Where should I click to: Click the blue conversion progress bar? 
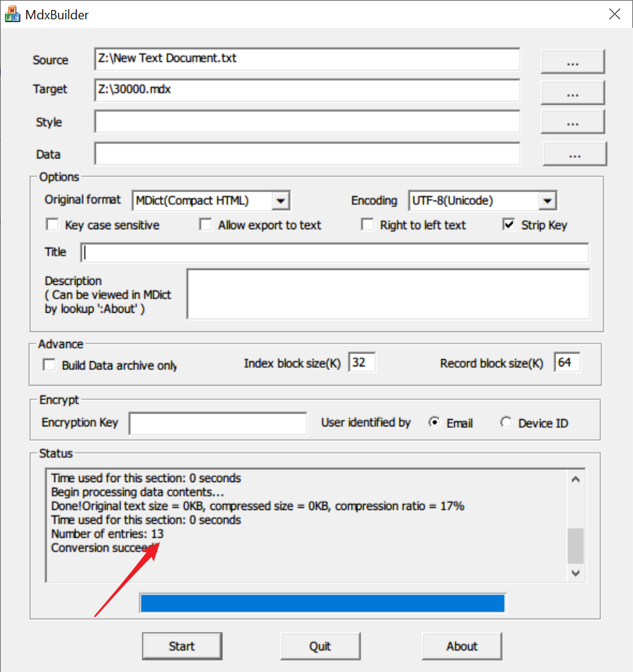coord(322,603)
